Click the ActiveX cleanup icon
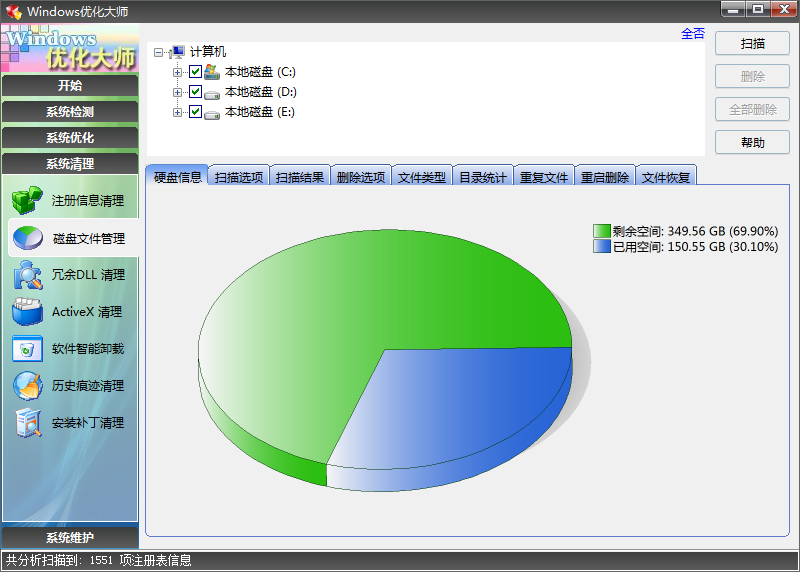 pos(28,312)
